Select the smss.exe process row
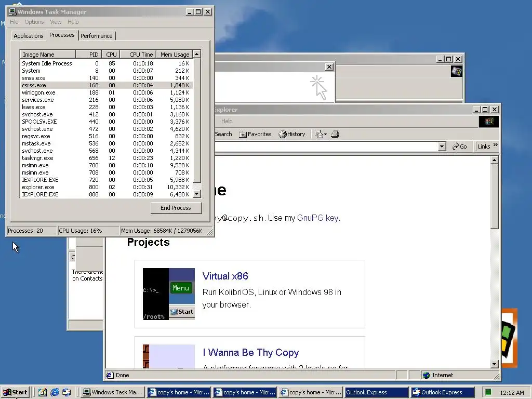Image resolution: width=532 pixels, height=399 pixels. coord(107,78)
